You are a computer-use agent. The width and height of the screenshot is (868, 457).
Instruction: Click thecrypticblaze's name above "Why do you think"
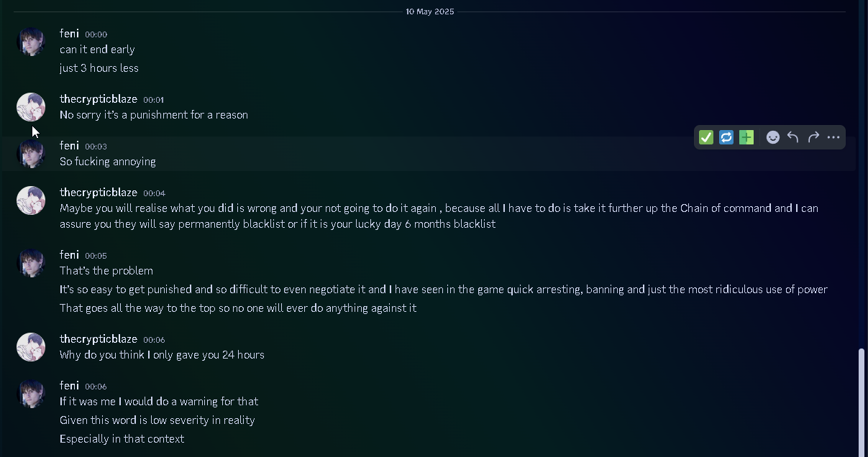coord(99,339)
